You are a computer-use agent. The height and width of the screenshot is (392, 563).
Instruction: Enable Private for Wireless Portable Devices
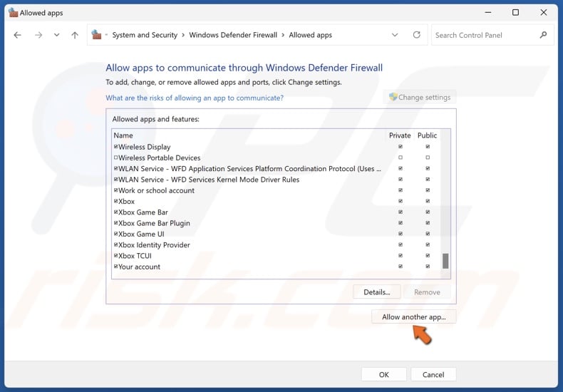click(401, 158)
